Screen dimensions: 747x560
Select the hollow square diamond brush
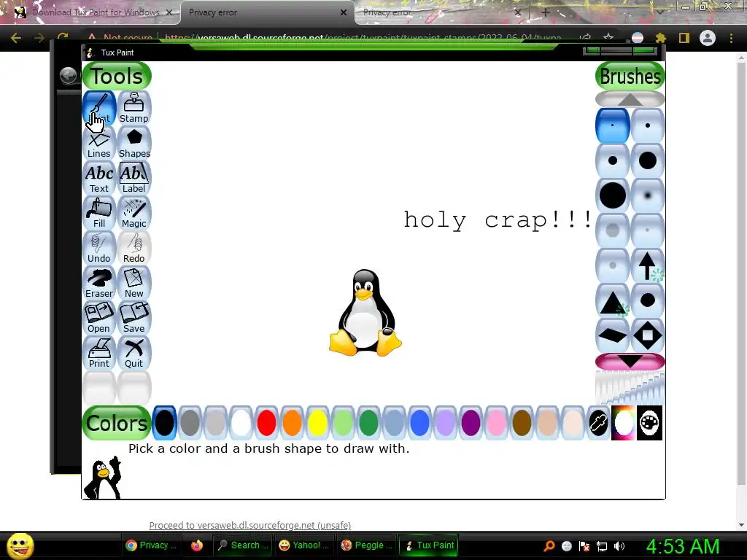point(648,335)
